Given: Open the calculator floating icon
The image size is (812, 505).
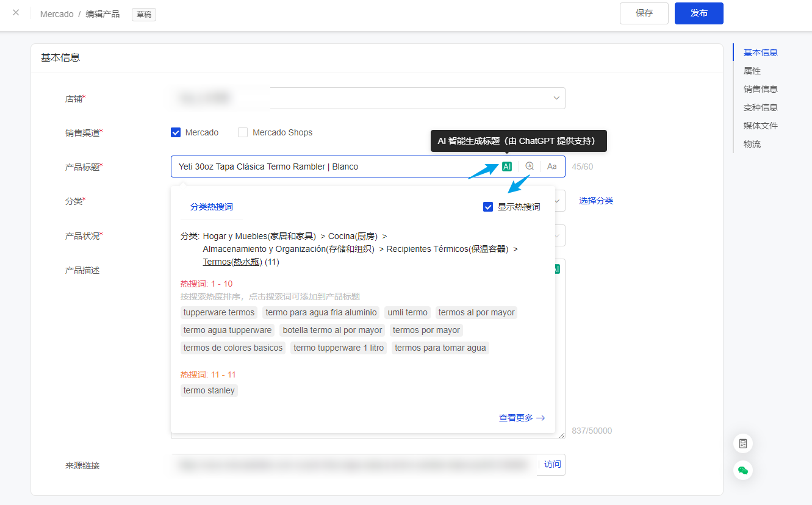Looking at the screenshot, I should coord(743,443).
